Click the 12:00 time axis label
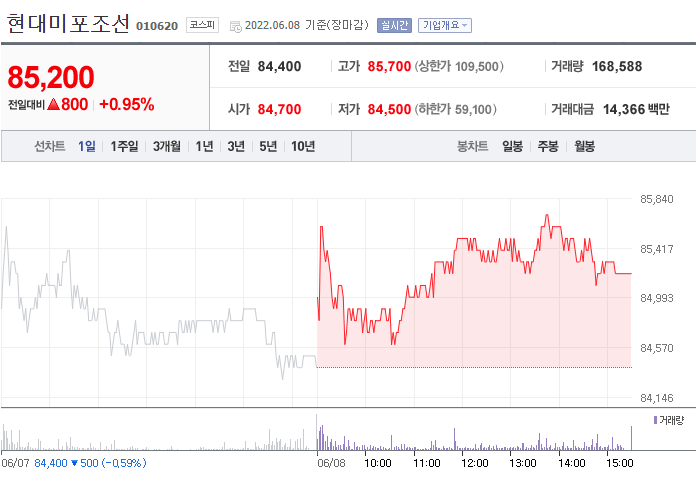 (475, 463)
